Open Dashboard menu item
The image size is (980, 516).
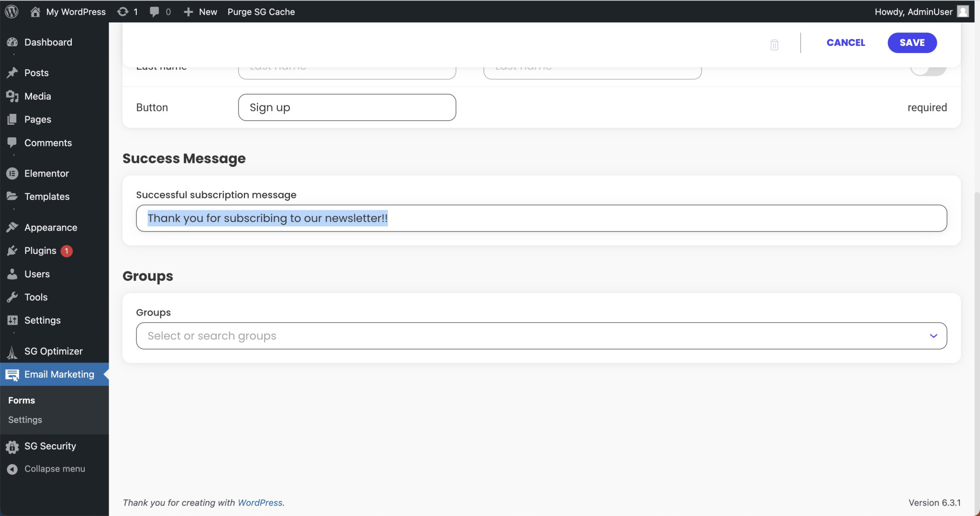pyautogui.click(x=54, y=42)
